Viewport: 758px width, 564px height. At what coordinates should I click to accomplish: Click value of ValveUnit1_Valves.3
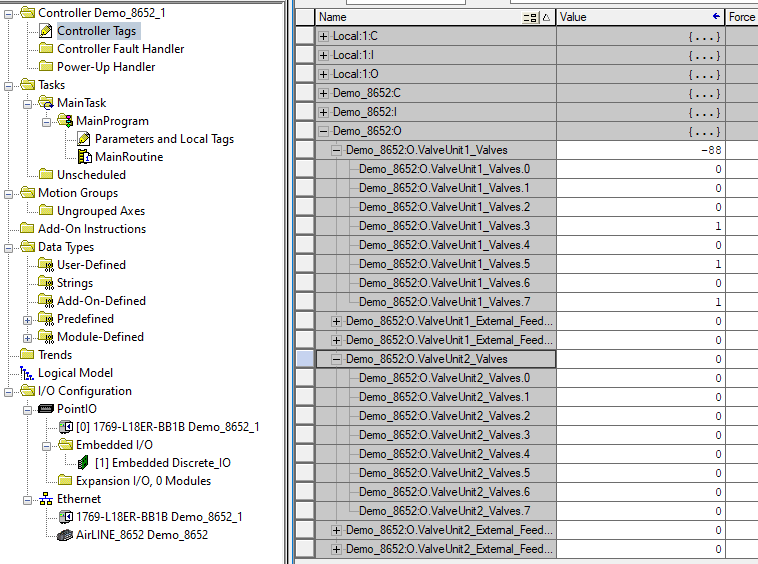[x=641, y=226]
